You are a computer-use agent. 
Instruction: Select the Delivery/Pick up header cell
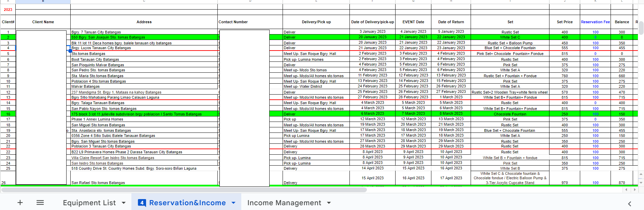(x=316, y=22)
